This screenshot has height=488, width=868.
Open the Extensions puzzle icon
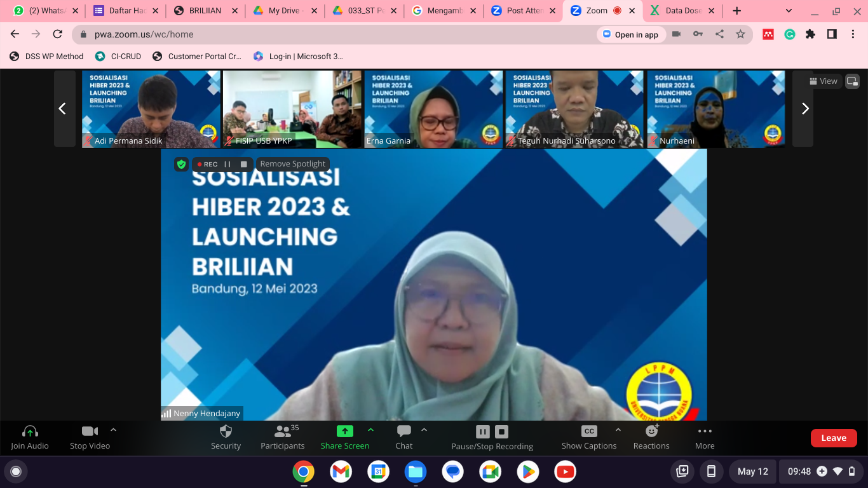[810, 34]
